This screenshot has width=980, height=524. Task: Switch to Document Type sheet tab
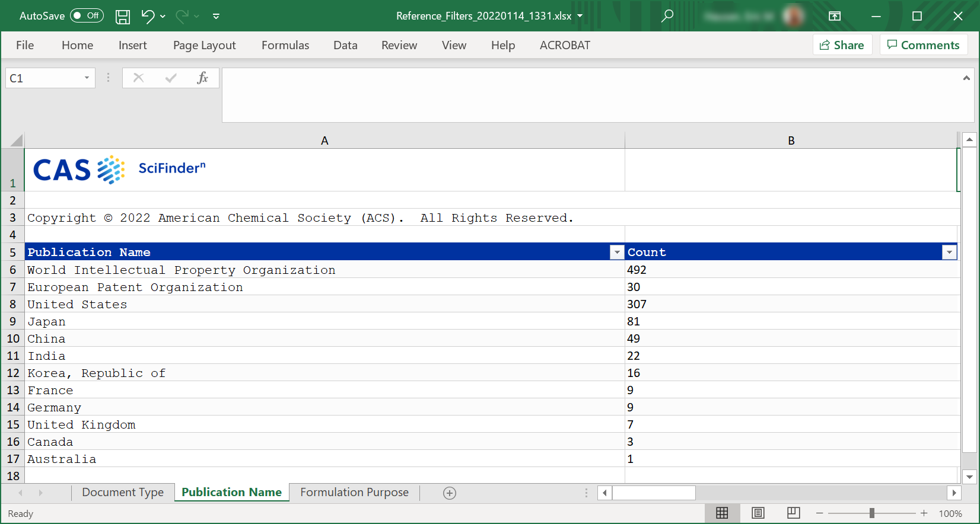coord(123,493)
